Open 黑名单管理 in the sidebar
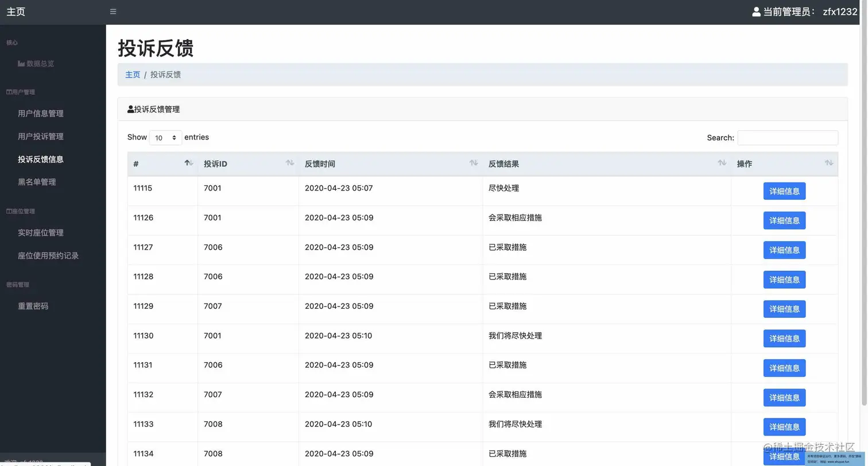The height and width of the screenshot is (466, 868). (37, 182)
